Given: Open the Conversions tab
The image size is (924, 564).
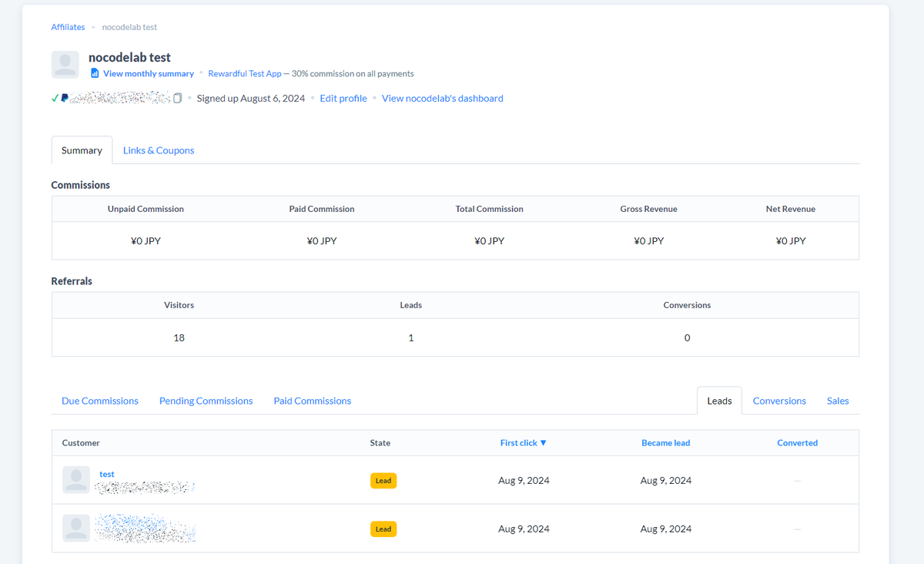Looking at the screenshot, I should pos(779,401).
